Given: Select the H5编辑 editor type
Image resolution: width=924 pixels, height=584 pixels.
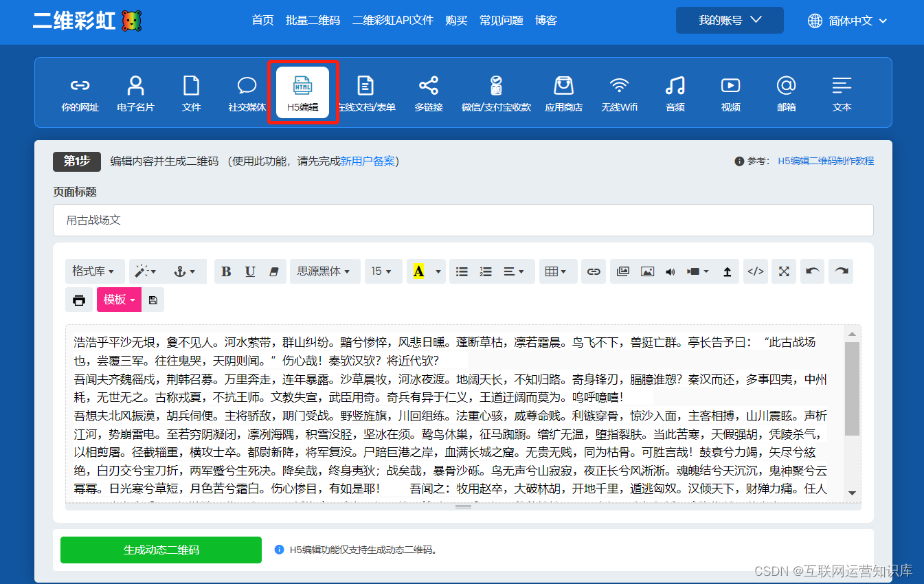Looking at the screenshot, I should [x=303, y=93].
